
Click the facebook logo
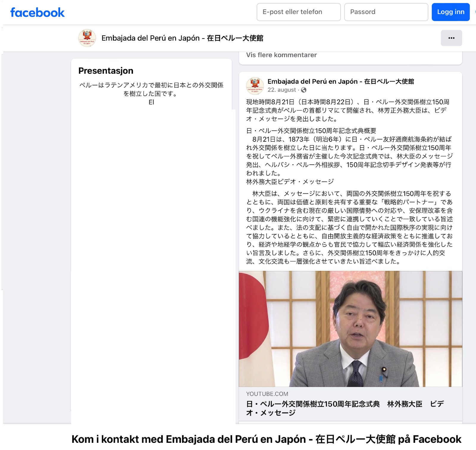tap(37, 12)
